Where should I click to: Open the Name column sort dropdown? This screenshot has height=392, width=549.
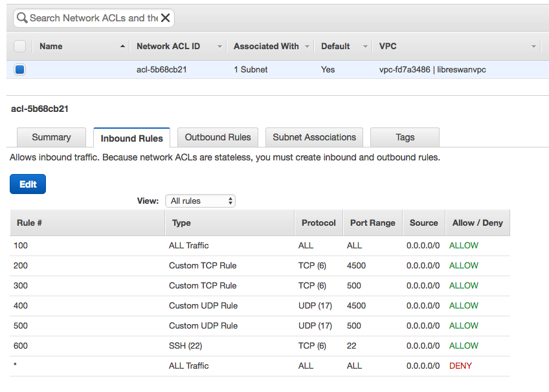pos(122,46)
